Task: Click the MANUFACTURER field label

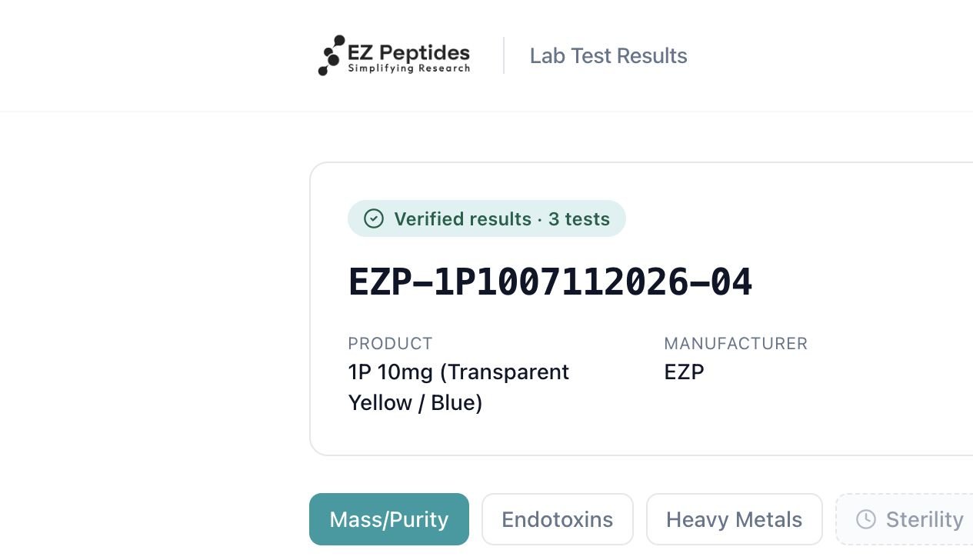Action: tap(736, 343)
